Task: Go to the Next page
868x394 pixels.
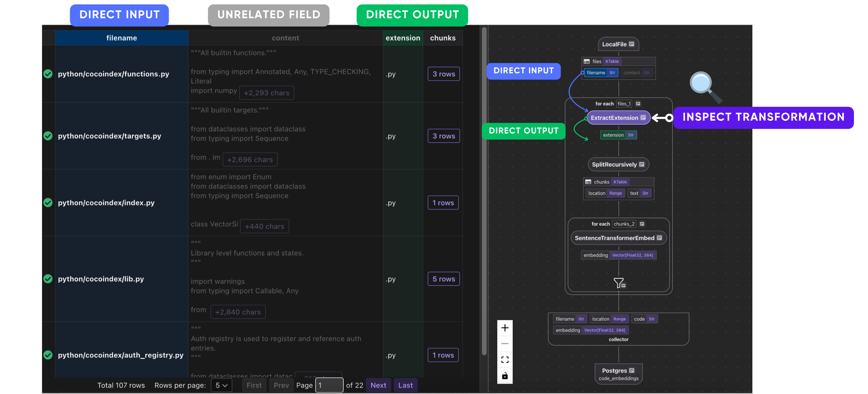Action: (378, 385)
